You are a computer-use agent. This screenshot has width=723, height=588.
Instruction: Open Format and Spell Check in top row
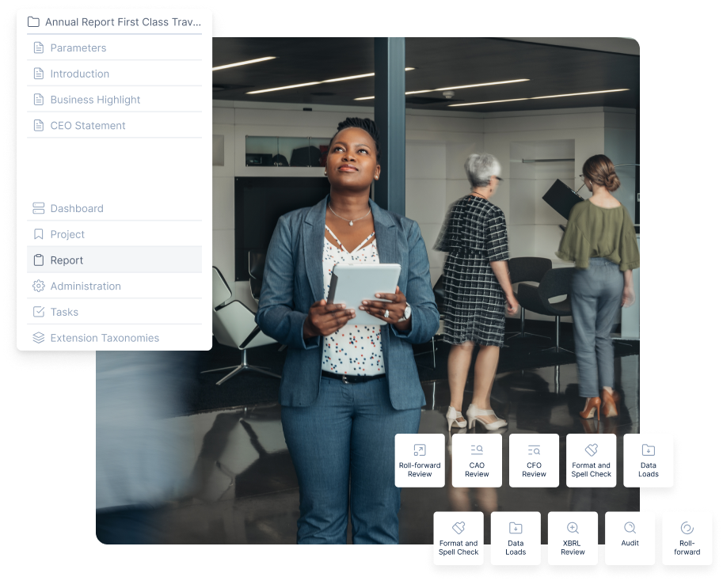591,460
